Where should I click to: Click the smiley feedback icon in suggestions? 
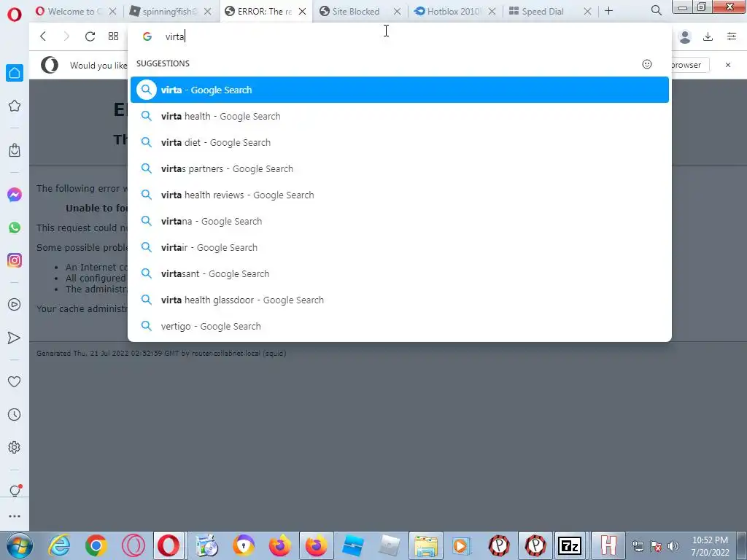coord(647,64)
